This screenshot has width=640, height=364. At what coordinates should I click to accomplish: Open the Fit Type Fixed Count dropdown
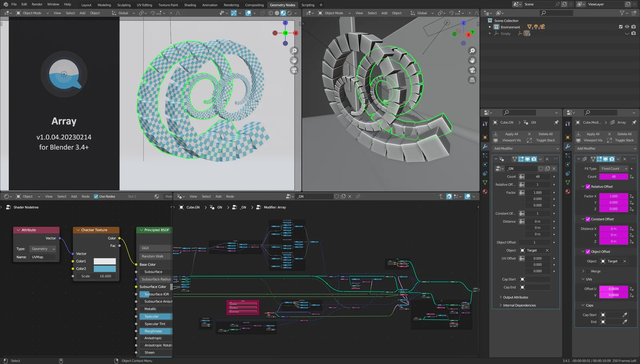(614, 169)
